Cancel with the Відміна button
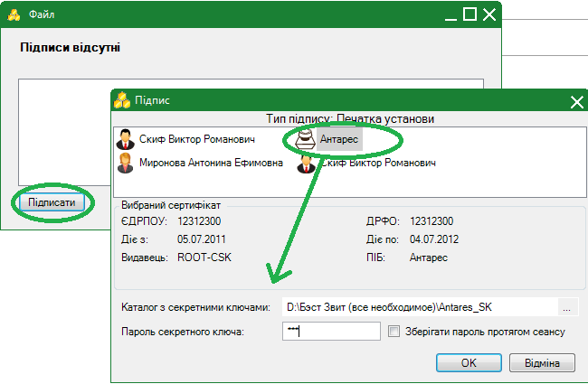The width and height of the screenshot is (588, 384). pos(543,362)
